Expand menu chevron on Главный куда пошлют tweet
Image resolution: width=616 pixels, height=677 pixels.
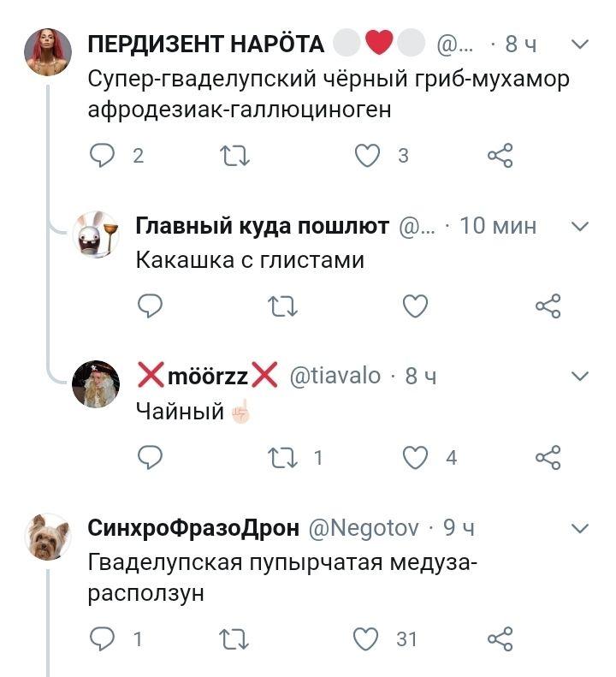point(579,226)
